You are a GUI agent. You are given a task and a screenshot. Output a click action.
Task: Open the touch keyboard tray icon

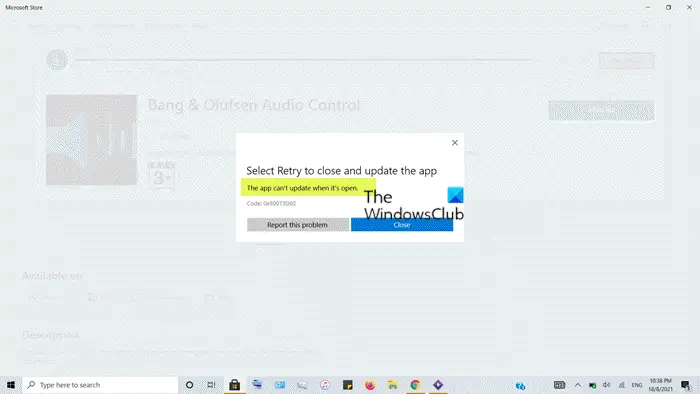(559, 385)
